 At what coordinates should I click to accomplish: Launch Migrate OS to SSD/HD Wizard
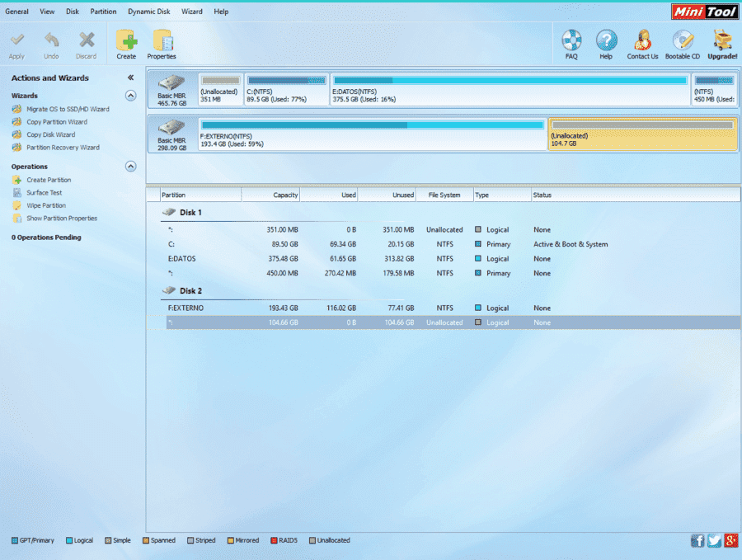coord(68,109)
